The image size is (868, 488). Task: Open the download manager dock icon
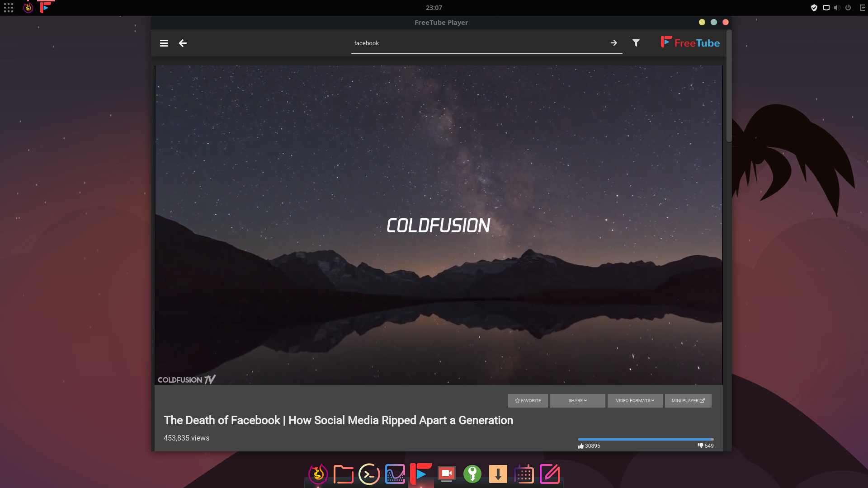click(498, 474)
